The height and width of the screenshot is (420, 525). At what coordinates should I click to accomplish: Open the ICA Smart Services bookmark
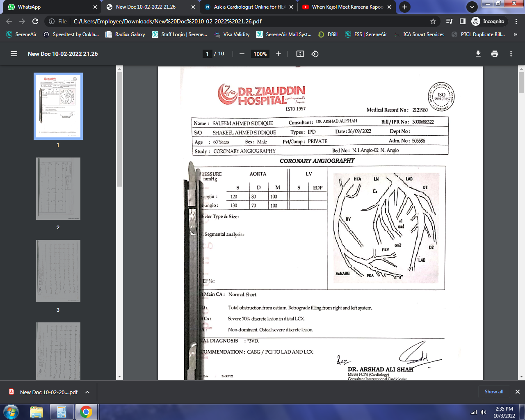(x=419, y=34)
